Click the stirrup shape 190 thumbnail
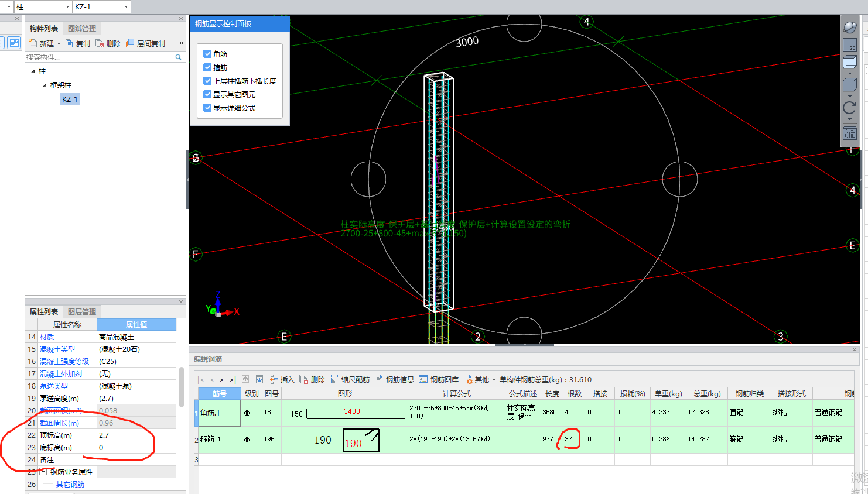The height and width of the screenshot is (494, 868). 361,440
